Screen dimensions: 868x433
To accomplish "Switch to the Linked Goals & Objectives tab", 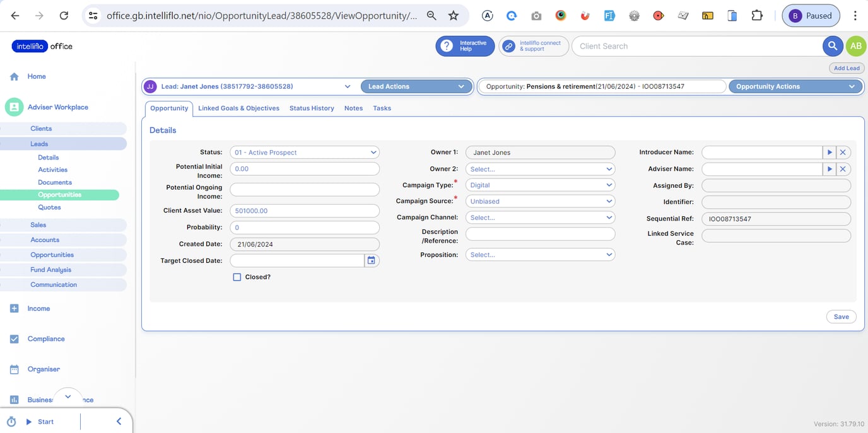I will point(238,108).
